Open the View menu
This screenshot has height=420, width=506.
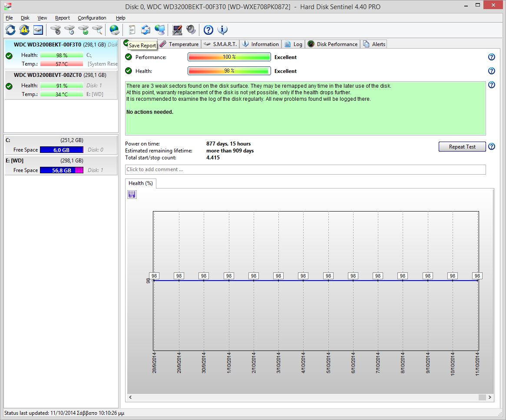coord(42,18)
